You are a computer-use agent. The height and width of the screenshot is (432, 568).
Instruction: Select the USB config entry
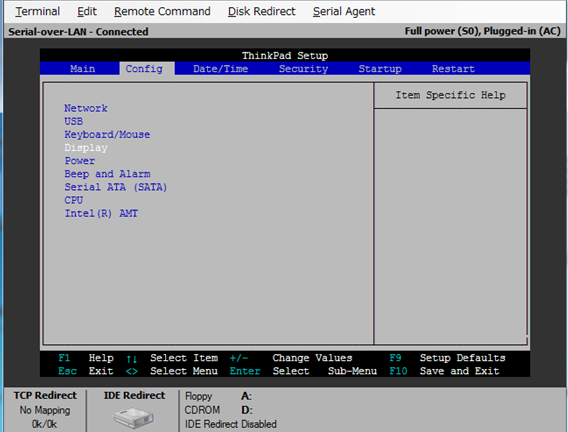click(x=74, y=121)
